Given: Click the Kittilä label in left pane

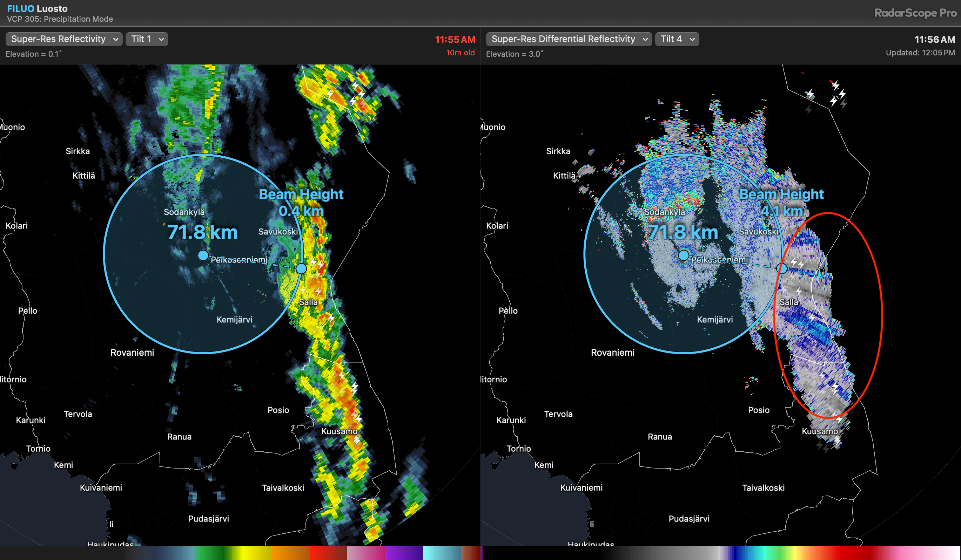Looking at the screenshot, I should pos(83,176).
